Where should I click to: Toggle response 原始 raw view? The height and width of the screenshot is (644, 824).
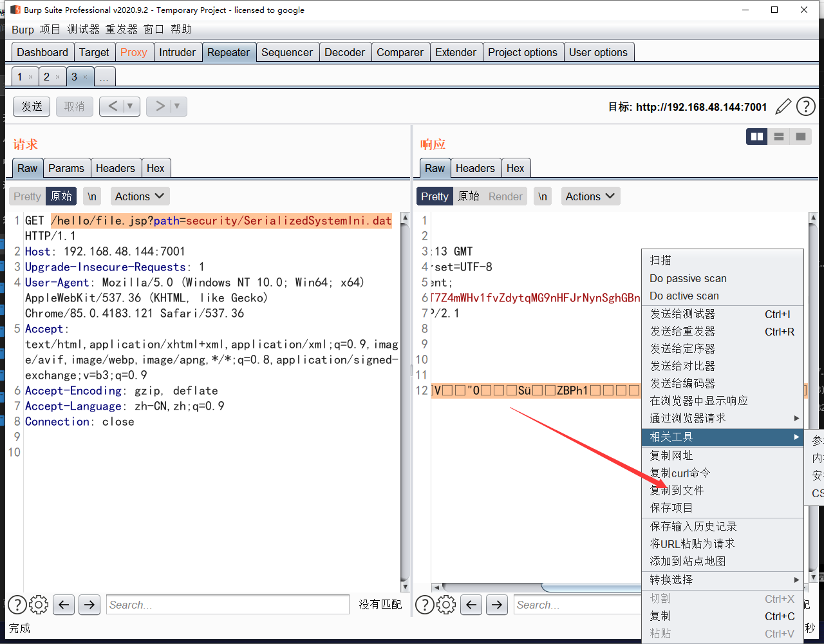click(x=469, y=196)
